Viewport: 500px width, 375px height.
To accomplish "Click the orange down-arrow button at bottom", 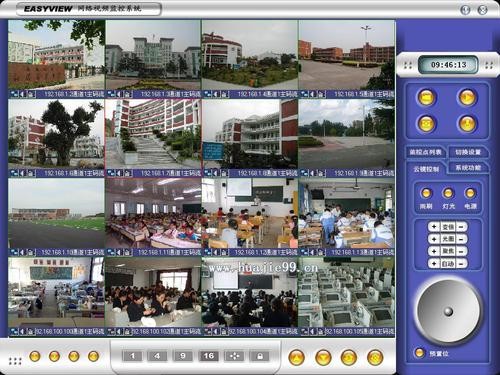I will [323, 358].
